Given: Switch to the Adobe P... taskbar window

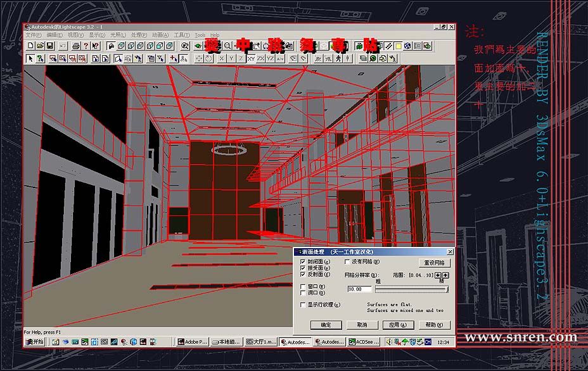Looking at the screenshot, I should point(192,342).
